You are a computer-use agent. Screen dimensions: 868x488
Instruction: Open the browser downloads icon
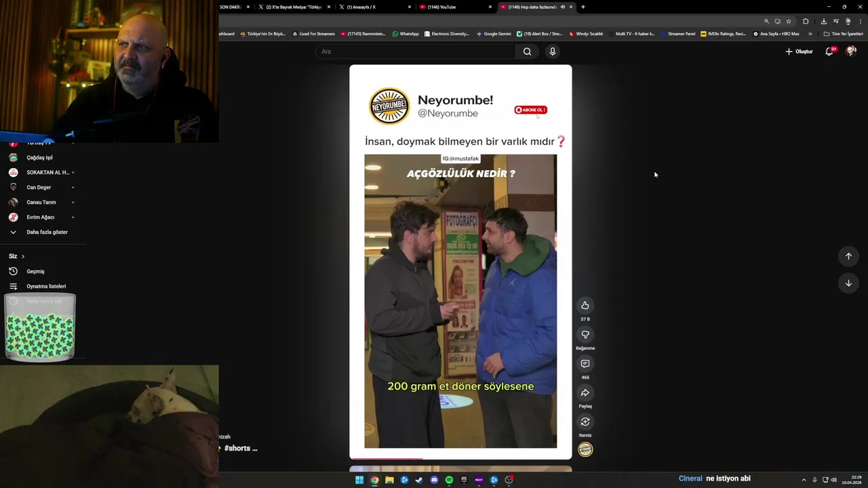pyautogui.click(x=824, y=21)
